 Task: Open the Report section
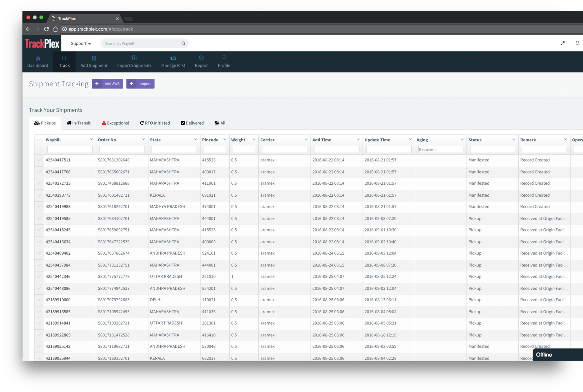(x=201, y=62)
